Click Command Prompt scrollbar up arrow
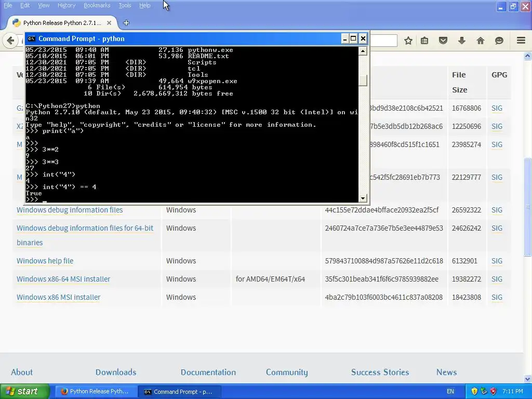This screenshot has height=399, width=532. (x=363, y=51)
